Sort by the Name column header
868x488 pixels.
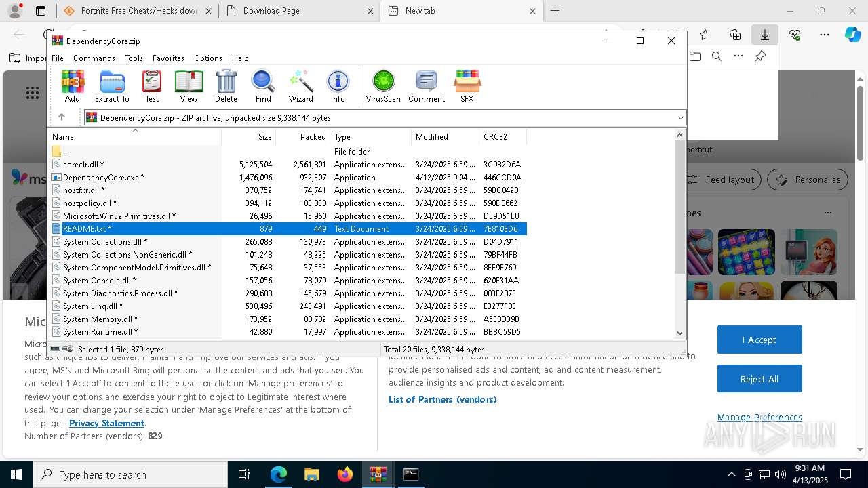click(x=135, y=136)
